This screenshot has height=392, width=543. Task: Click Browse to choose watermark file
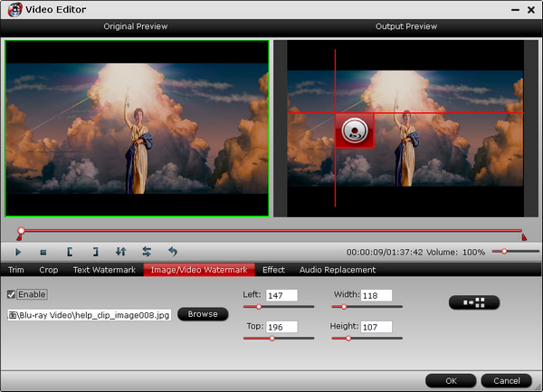pyautogui.click(x=203, y=314)
